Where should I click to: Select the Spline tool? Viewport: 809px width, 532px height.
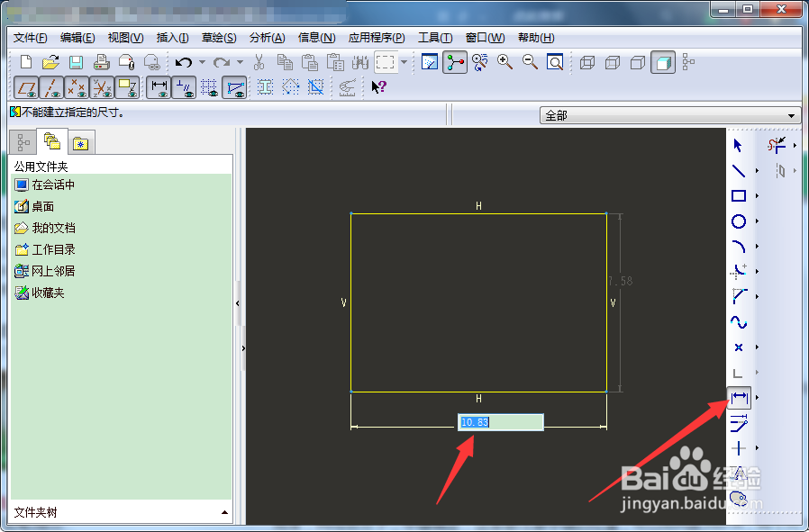[737, 321]
